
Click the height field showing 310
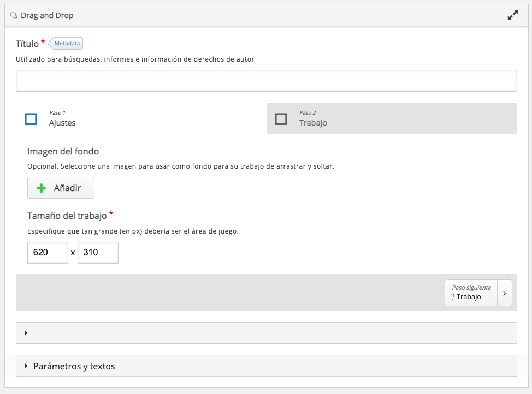(98, 253)
